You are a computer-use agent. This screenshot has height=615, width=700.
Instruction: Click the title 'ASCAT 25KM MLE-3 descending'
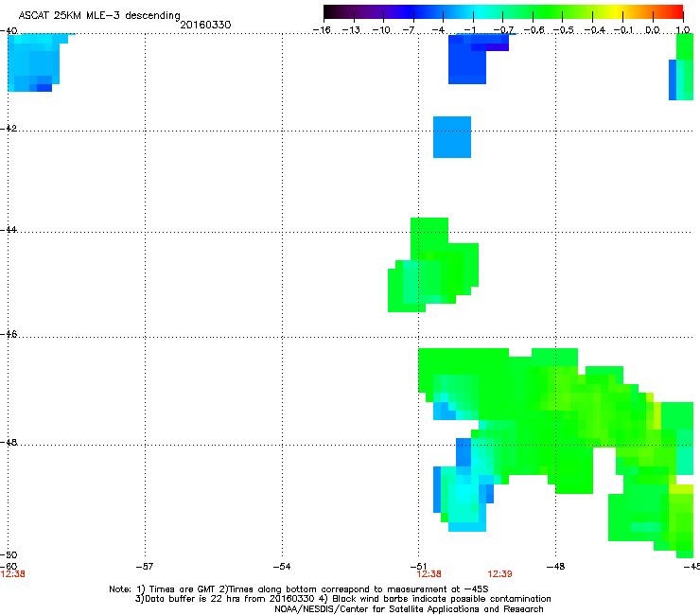(x=99, y=16)
